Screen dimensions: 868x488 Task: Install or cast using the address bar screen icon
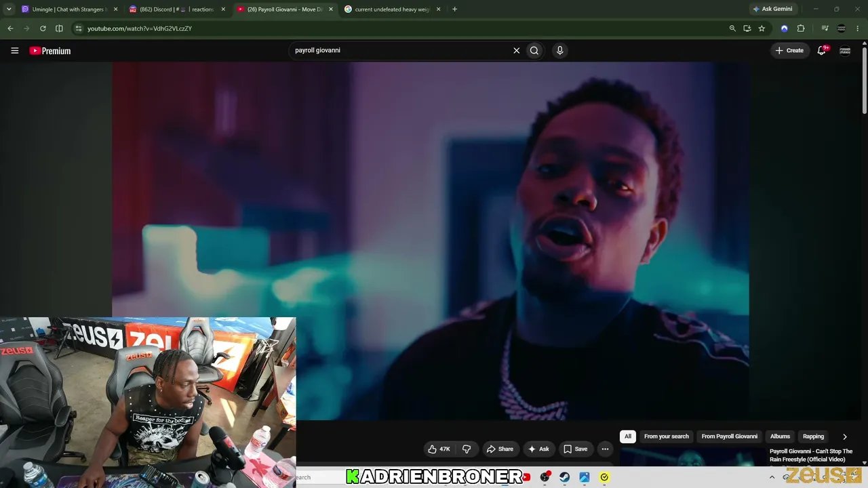point(747,28)
